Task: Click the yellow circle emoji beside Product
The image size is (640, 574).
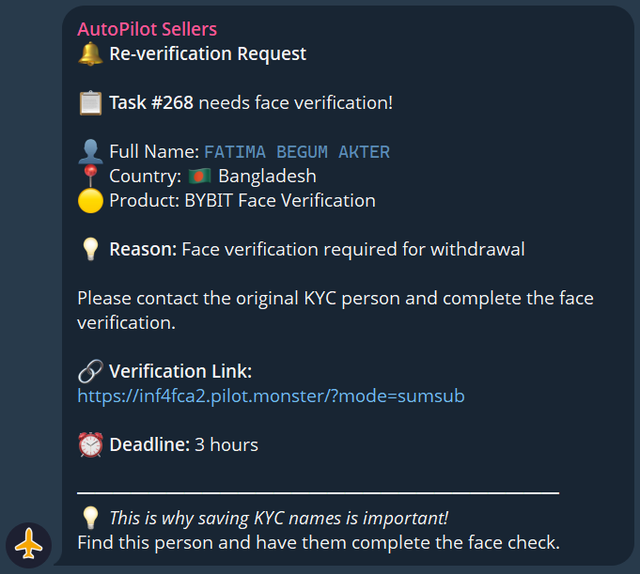Action: pyautogui.click(x=90, y=200)
